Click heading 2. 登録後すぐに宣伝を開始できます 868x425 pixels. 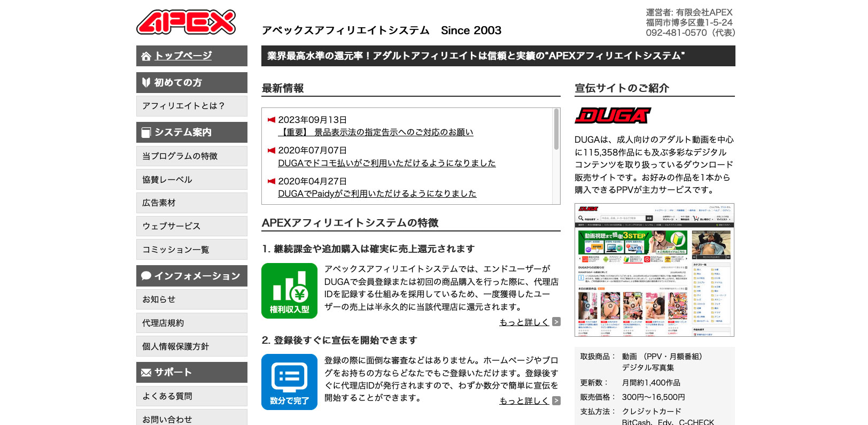tap(339, 340)
